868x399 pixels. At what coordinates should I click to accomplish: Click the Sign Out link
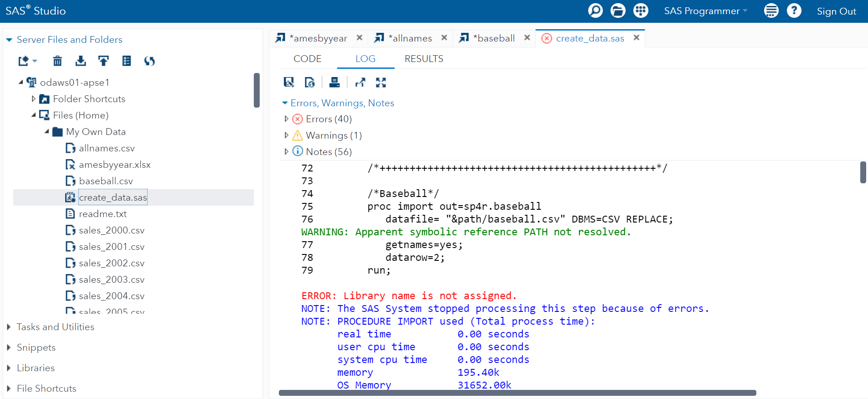click(x=836, y=11)
